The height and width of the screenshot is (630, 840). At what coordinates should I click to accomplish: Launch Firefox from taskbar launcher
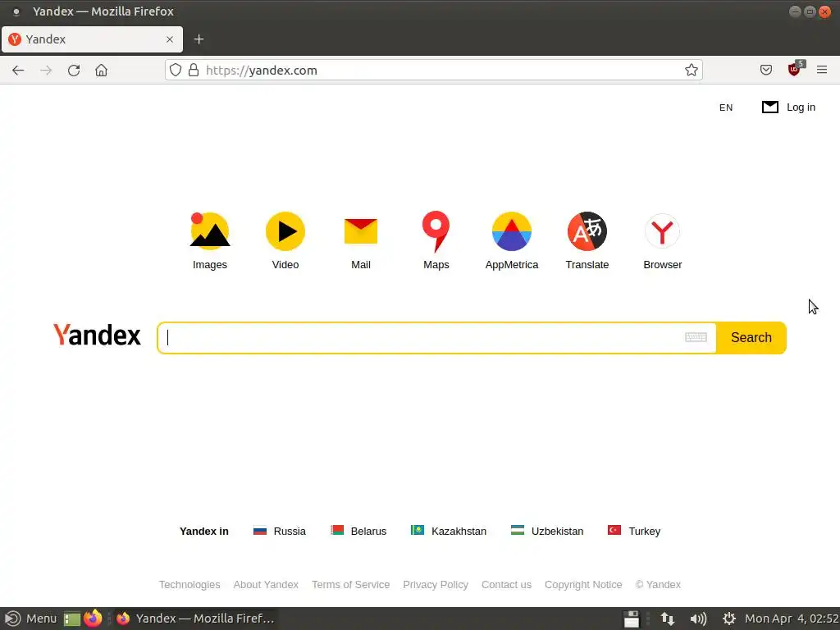pyautogui.click(x=93, y=618)
